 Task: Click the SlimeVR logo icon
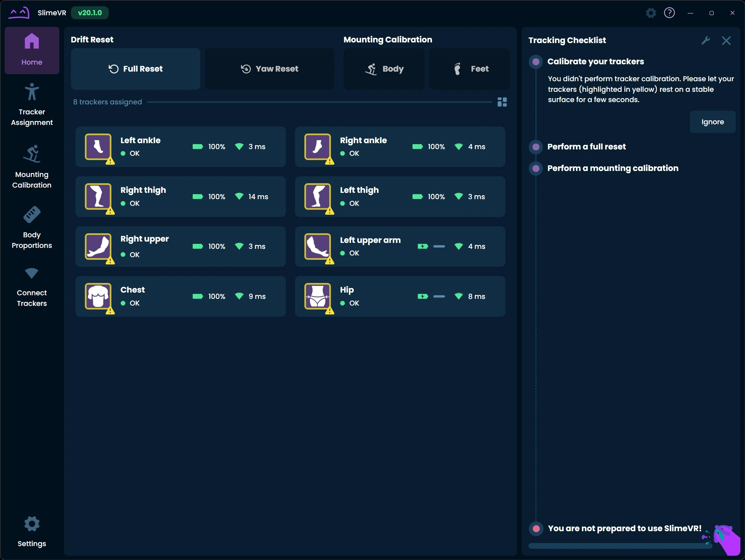19,13
